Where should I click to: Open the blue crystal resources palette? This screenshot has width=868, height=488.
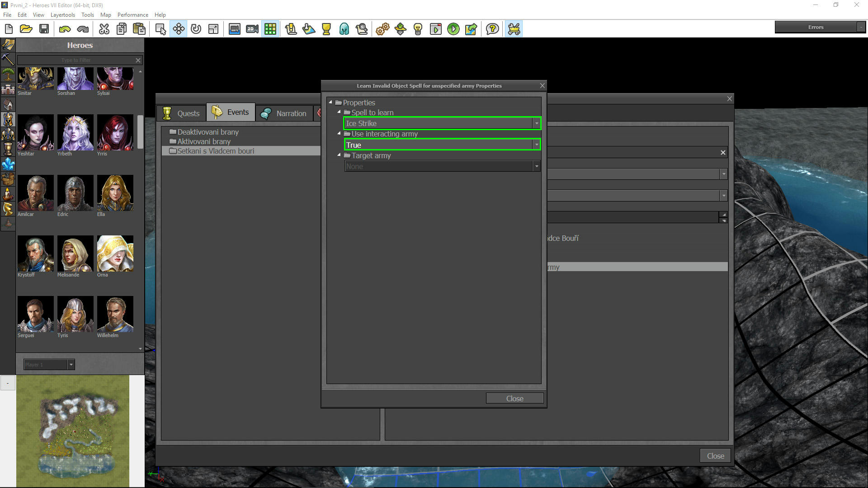[x=8, y=164]
